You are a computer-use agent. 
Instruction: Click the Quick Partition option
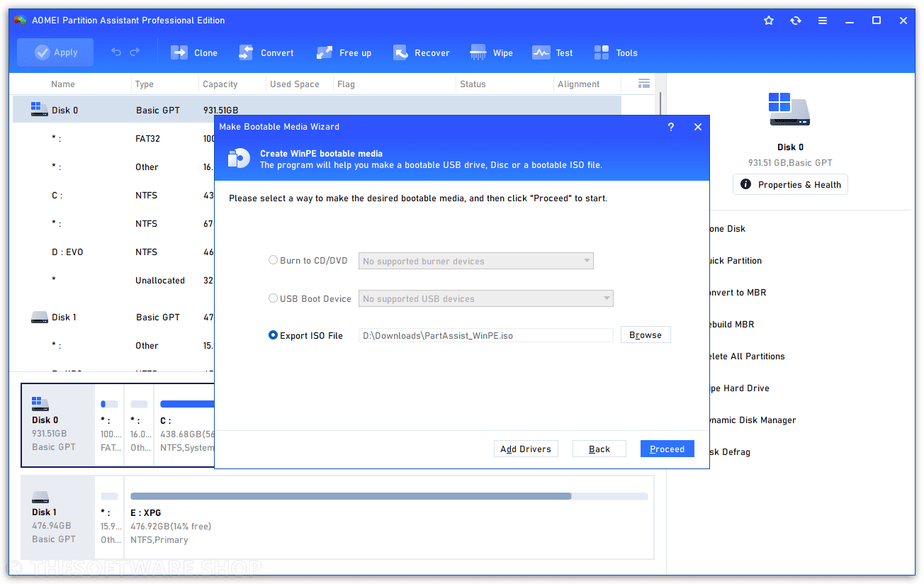click(734, 260)
